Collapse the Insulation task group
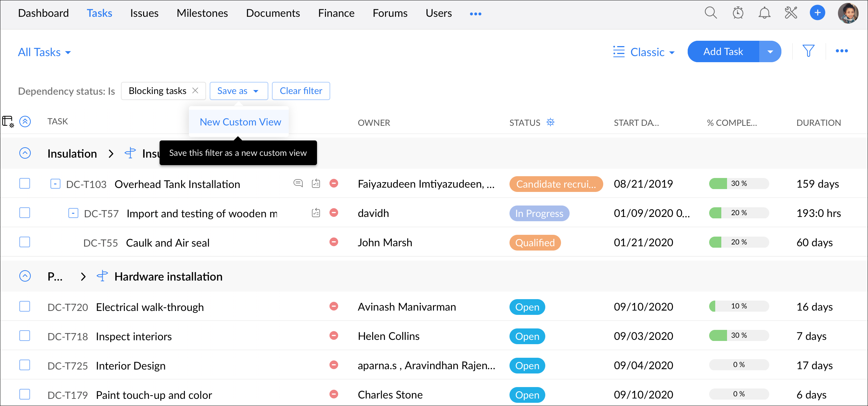The height and width of the screenshot is (406, 868). [25, 153]
